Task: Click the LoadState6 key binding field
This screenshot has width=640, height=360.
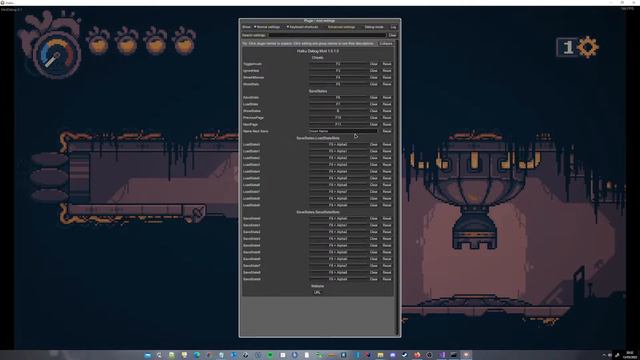Action: tap(338, 185)
